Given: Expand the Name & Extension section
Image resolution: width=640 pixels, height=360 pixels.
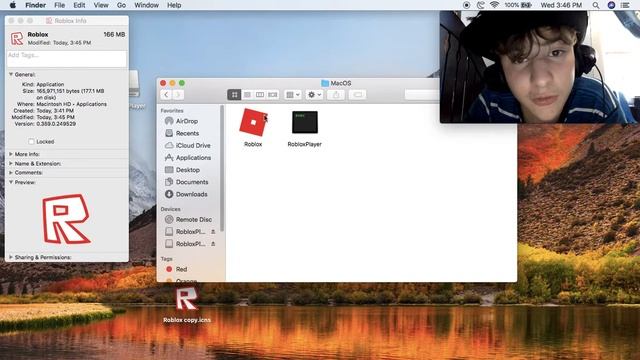Looking at the screenshot, I should pos(11,164).
